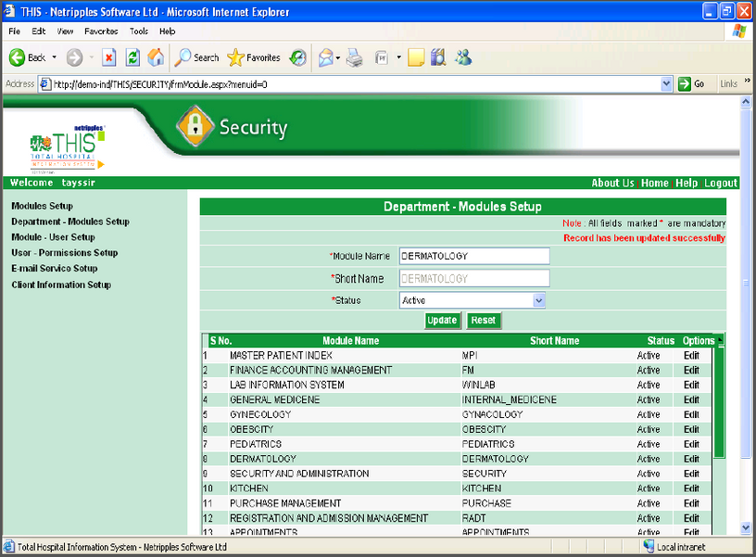This screenshot has width=756, height=557.
Task: Edit the GYNECOLOGY row
Action: pyautogui.click(x=691, y=414)
